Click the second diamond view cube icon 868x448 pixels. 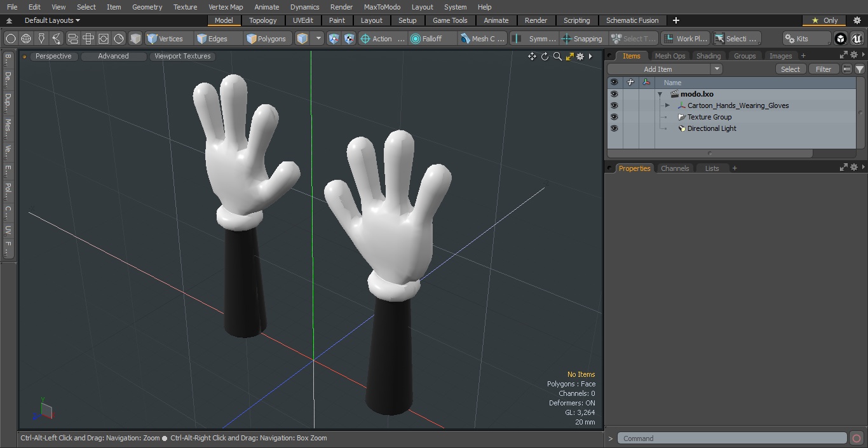349,39
